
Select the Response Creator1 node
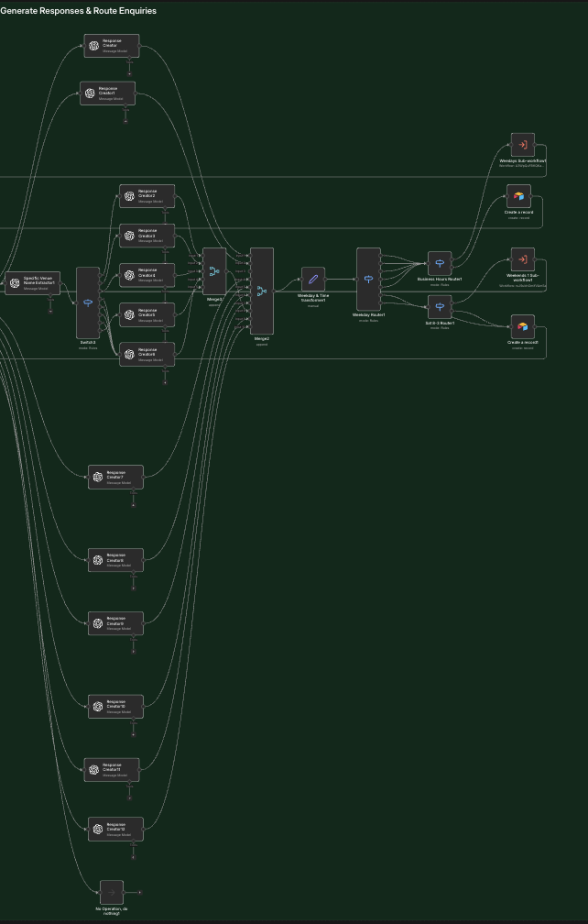click(x=107, y=93)
